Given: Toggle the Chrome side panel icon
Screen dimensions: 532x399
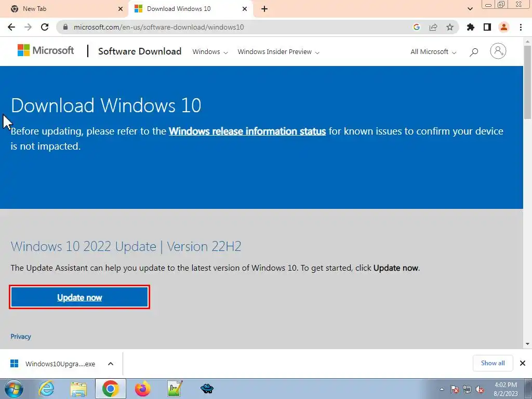Looking at the screenshot, I should 487,27.
